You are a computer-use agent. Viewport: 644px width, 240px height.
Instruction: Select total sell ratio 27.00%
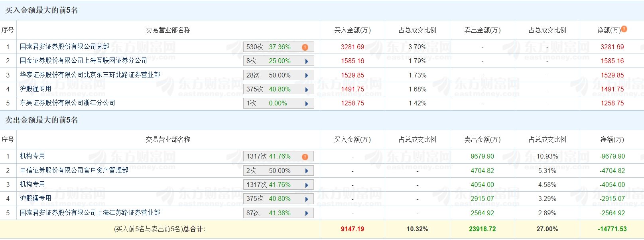[547, 229]
